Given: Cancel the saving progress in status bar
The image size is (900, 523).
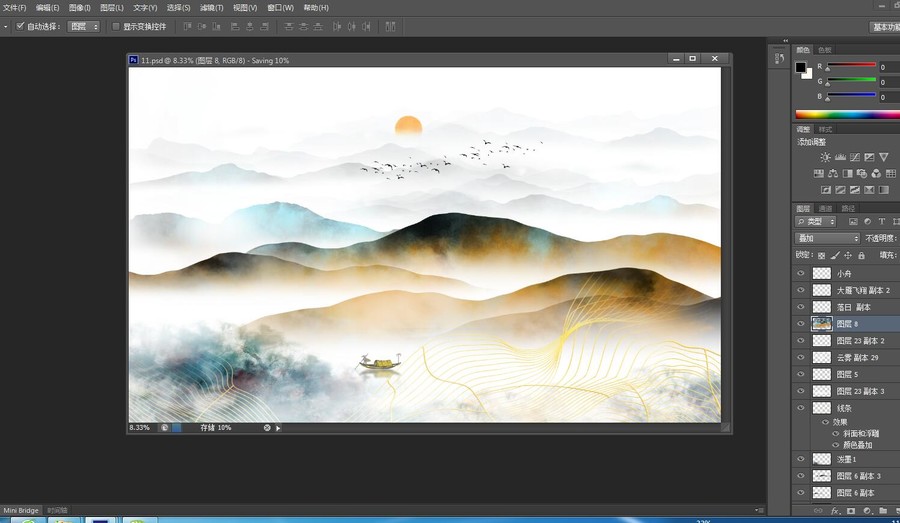Looking at the screenshot, I should pyautogui.click(x=267, y=428).
